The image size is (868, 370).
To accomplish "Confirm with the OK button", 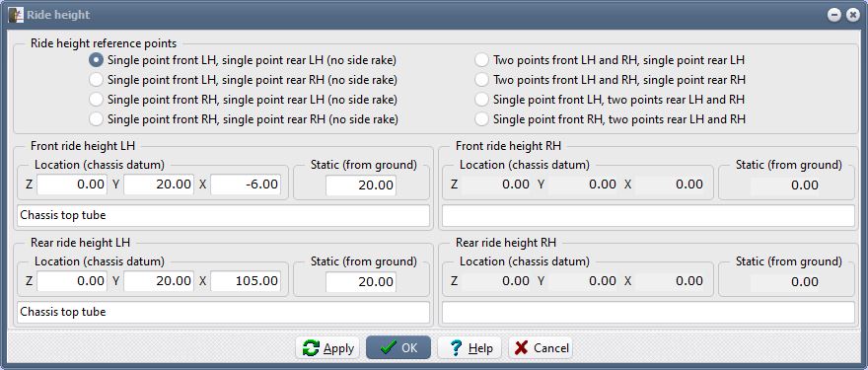I will tap(398, 348).
